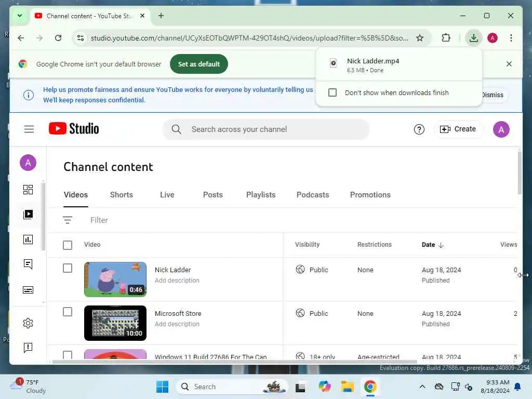Click the Chrome back arrow
The height and width of the screenshot is (399, 532).
click(21, 38)
